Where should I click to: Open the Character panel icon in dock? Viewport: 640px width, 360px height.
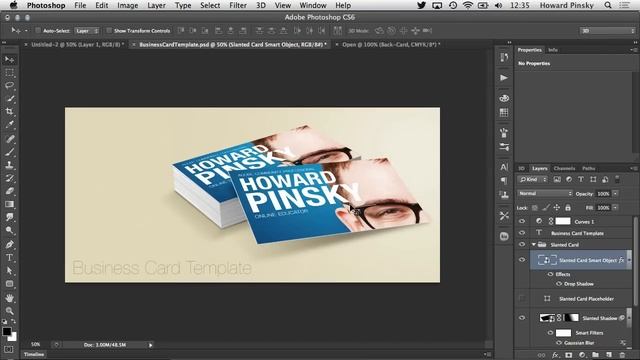pos(504,167)
